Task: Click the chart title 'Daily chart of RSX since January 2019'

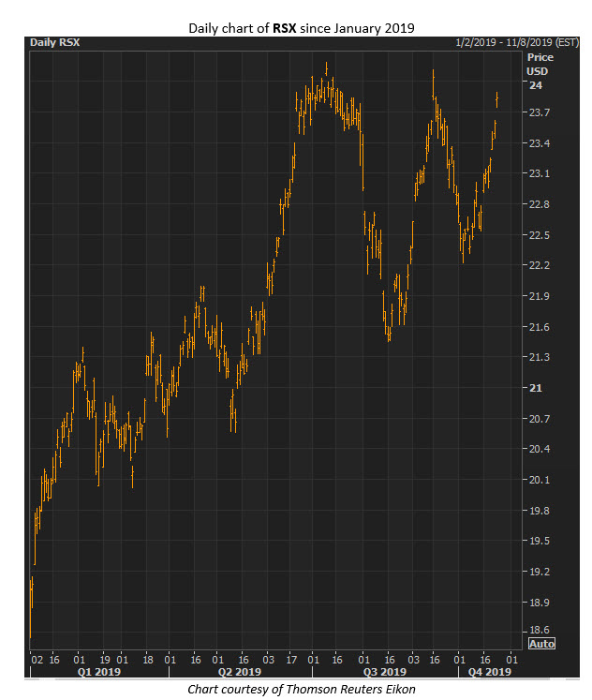Action: (302, 28)
